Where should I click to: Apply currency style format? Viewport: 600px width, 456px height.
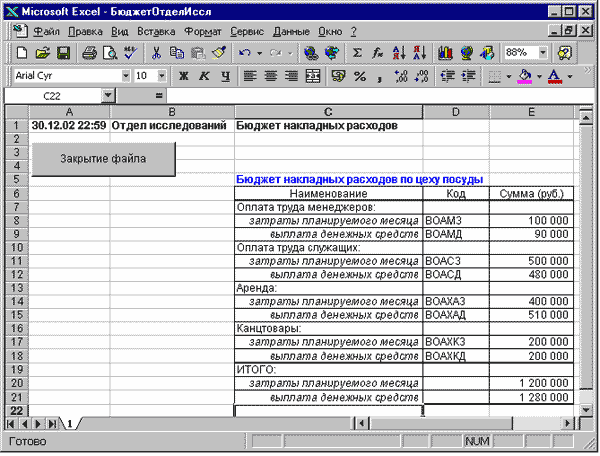[339, 76]
